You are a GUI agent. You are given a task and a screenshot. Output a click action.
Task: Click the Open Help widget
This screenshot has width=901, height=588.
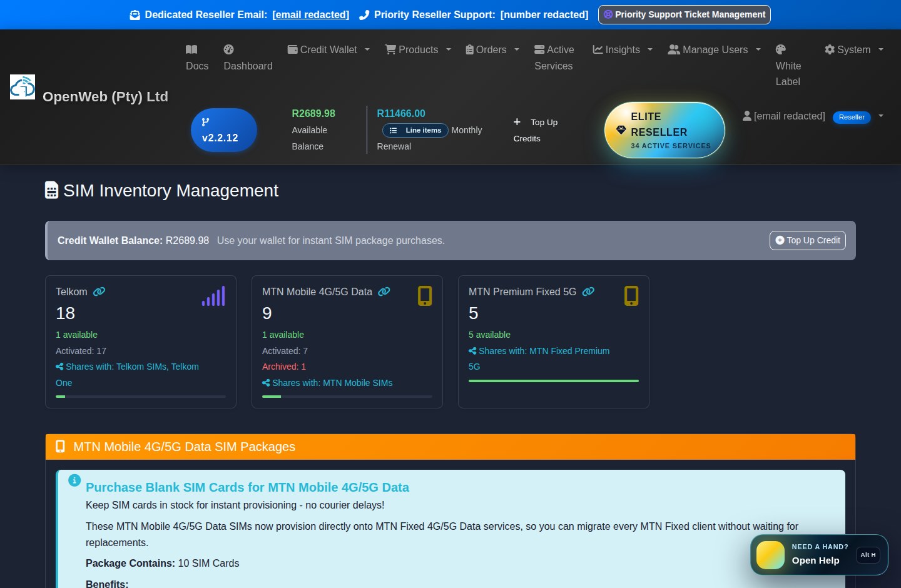819,555
